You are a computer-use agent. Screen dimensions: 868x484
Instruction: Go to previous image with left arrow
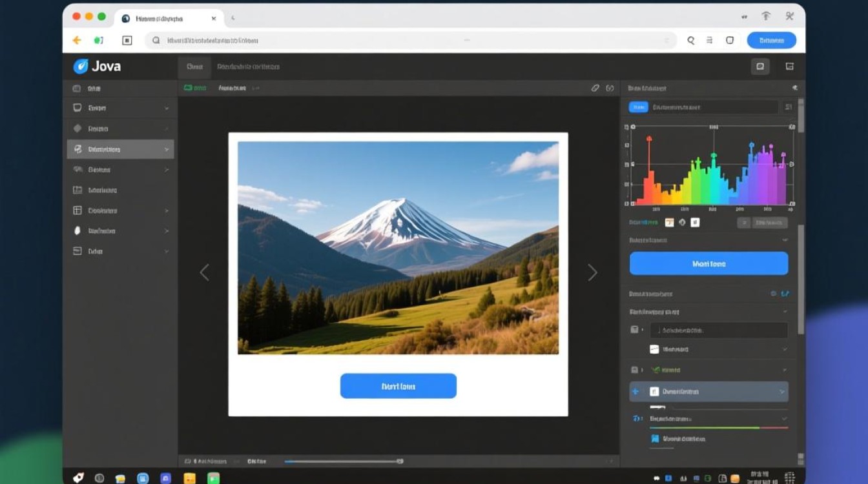click(x=204, y=272)
